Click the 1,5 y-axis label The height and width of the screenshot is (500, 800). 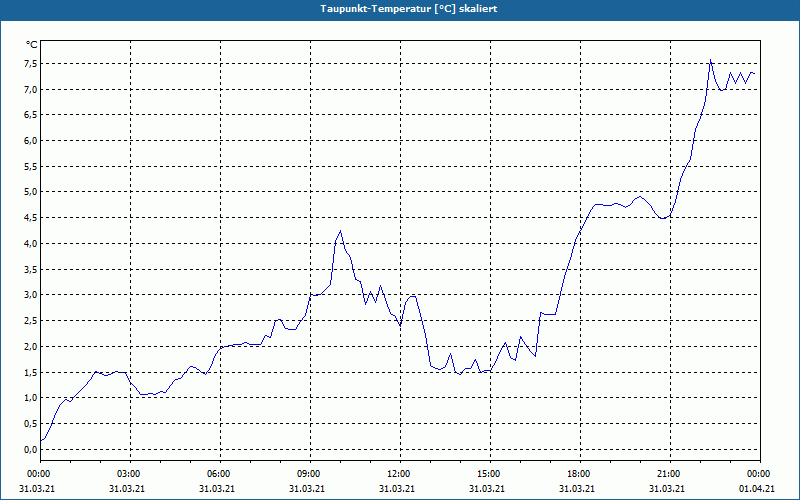point(31,372)
